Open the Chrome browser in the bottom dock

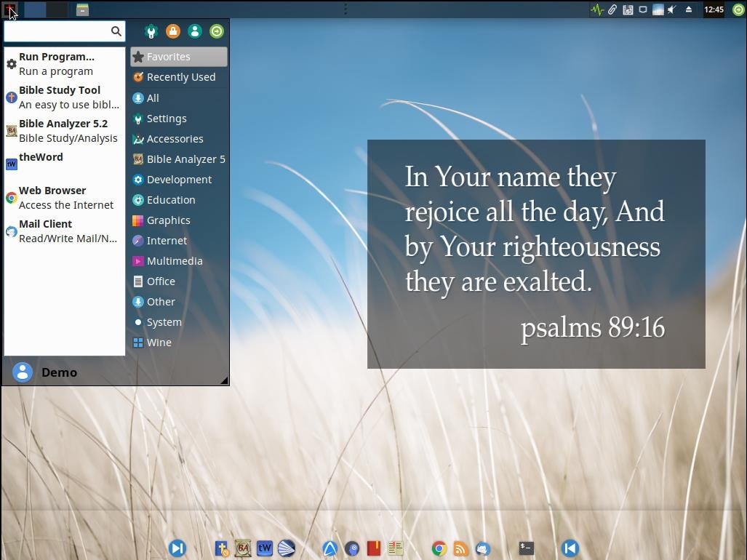tap(439, 548)
